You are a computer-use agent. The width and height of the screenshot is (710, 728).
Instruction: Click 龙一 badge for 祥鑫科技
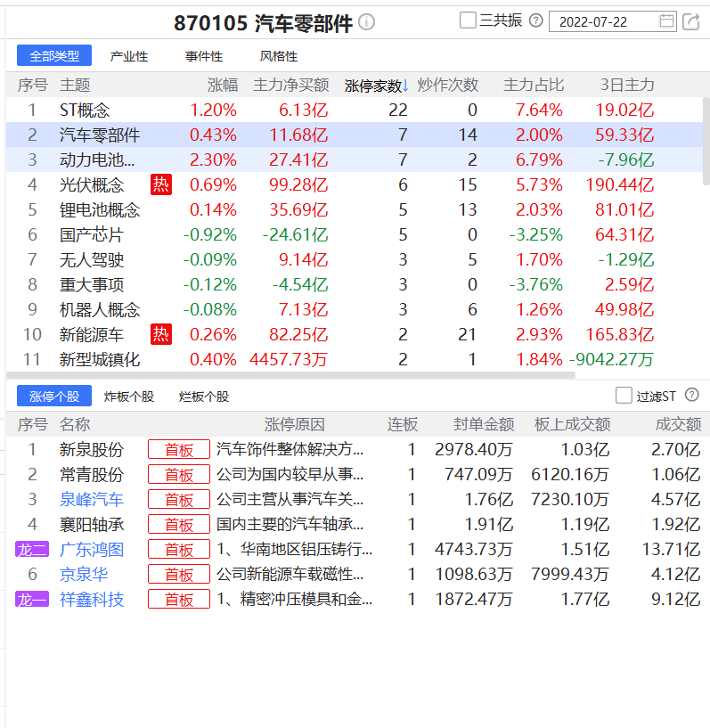click(x=31, y=600)
